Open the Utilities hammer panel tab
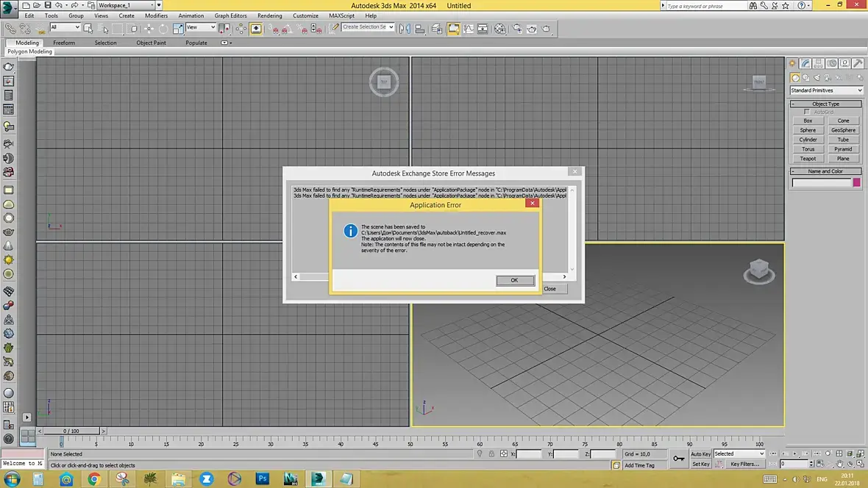The width and height of the screenshot is (868, 488). [x=858, y=63]
